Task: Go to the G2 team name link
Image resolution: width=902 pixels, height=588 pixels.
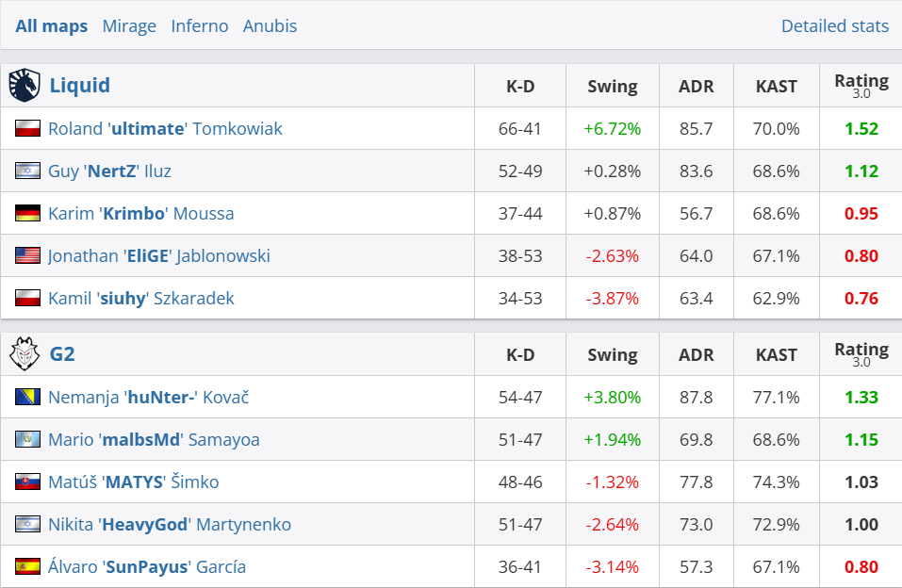Action: pyautogui.click(x=62, y=354)
